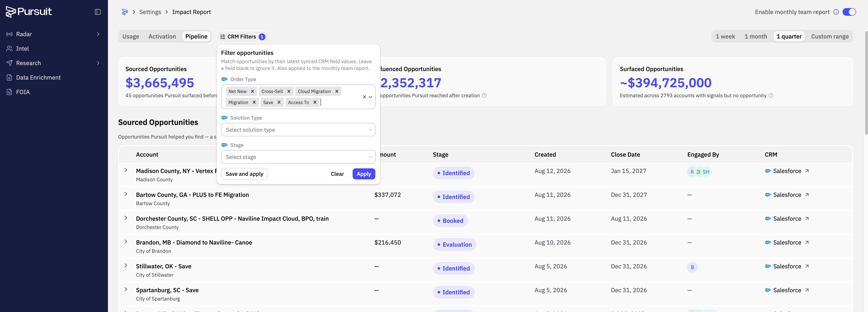Select the 1 quarter range

[789, 36]
